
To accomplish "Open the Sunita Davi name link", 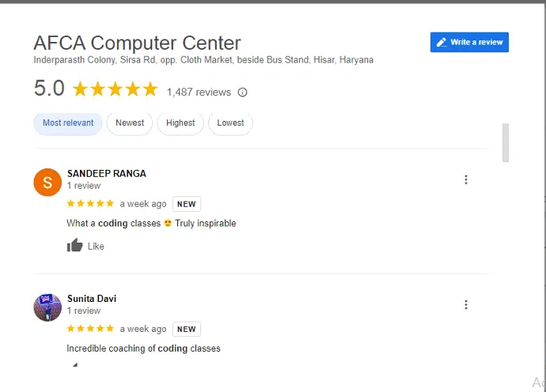I will pos(92,299).
